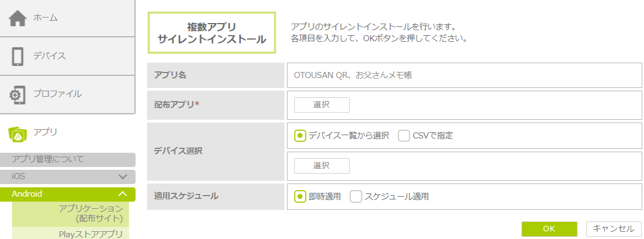
Task: Select the CSVで指定 option
Action: click(404, 136)
